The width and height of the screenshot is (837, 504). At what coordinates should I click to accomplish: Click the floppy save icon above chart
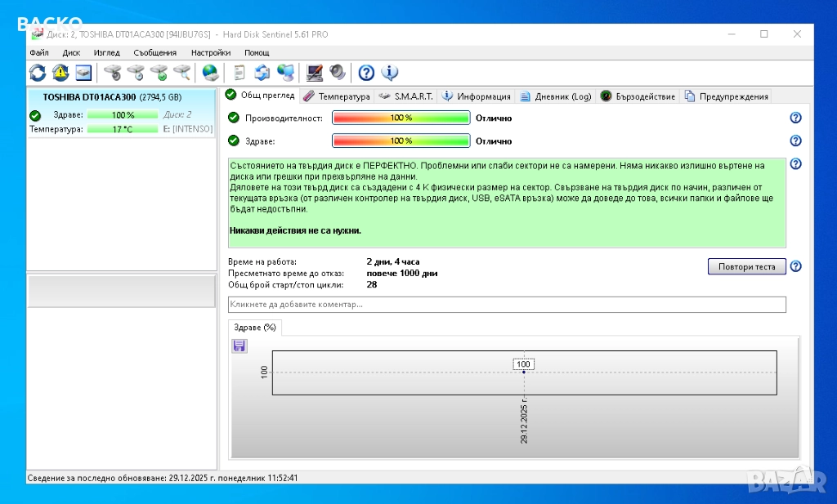coord(239,346)
